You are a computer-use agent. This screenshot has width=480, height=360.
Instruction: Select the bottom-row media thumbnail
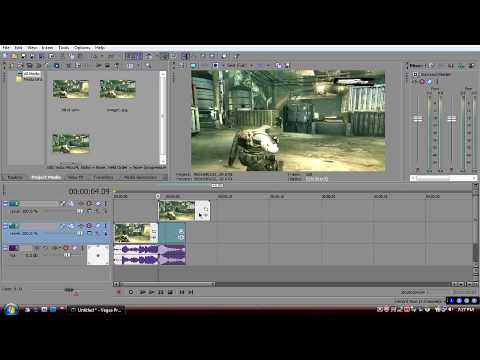71,143
